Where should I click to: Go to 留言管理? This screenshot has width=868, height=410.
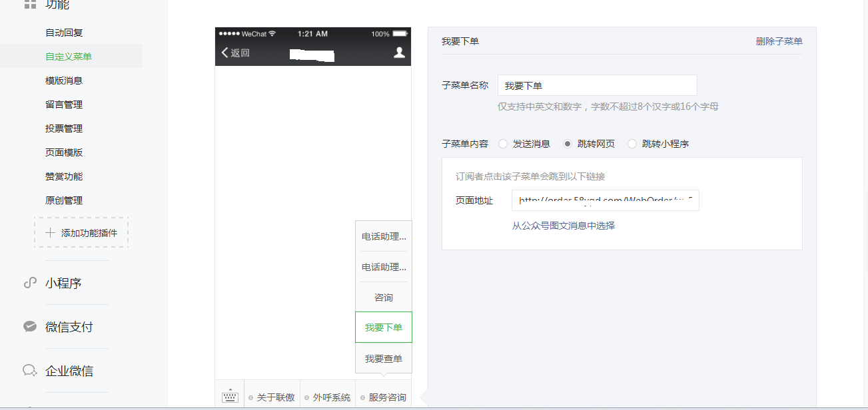pos(64,104)
